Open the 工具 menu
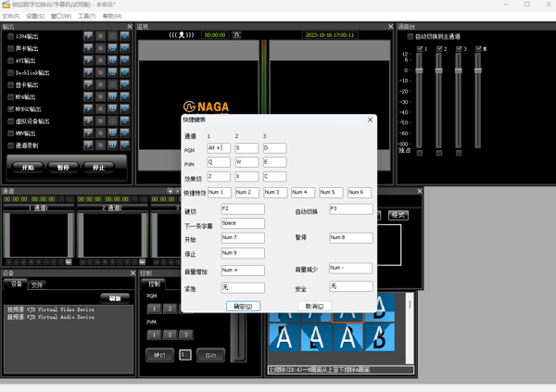 click(x=86, y=16)
